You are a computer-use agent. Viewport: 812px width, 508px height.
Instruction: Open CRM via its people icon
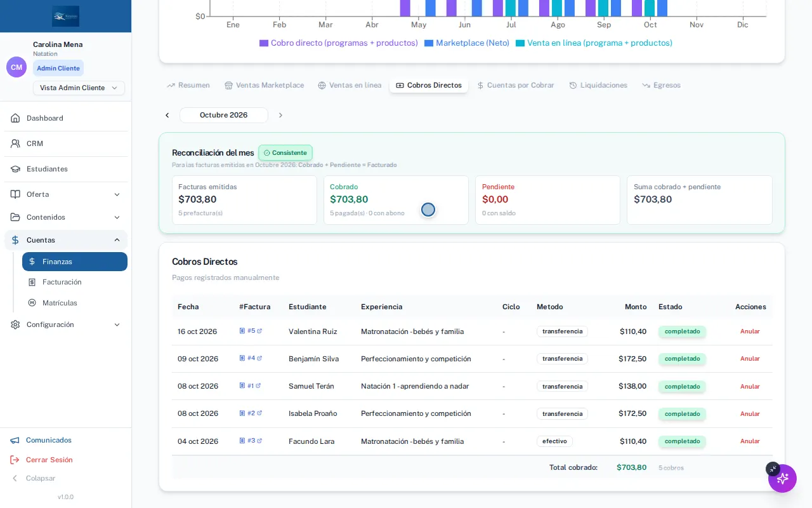(15, 144)
